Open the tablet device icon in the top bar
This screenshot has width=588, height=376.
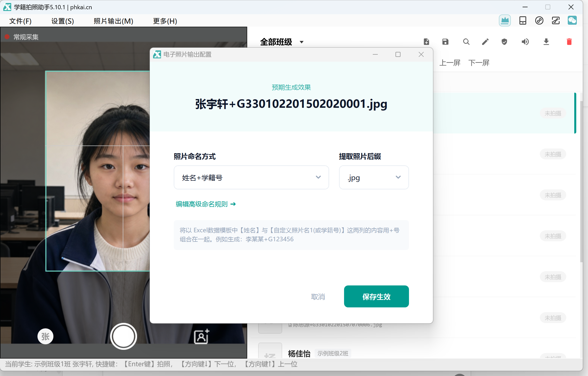(x=523, y=20)
